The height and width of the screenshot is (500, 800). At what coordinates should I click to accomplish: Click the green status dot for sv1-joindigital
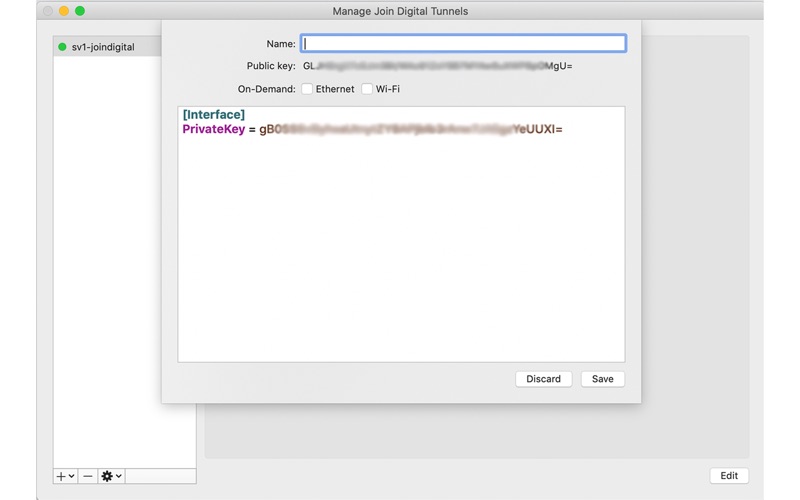click(x=62, y=47)
